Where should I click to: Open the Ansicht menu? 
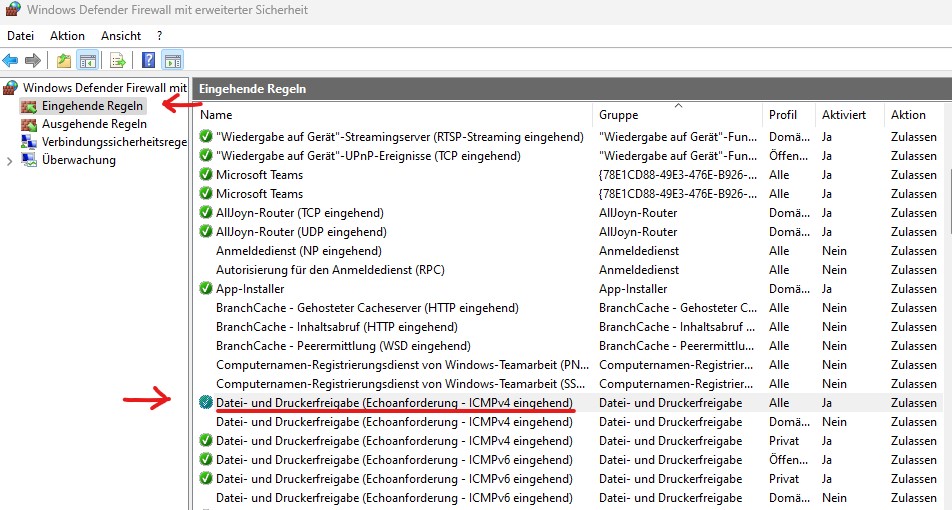121,35
